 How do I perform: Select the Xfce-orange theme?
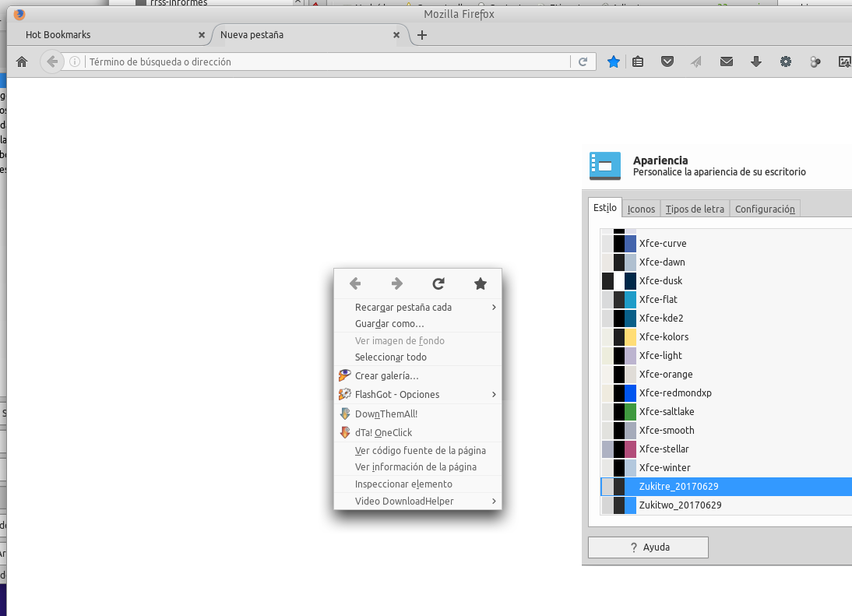click(x=726, y=375)
